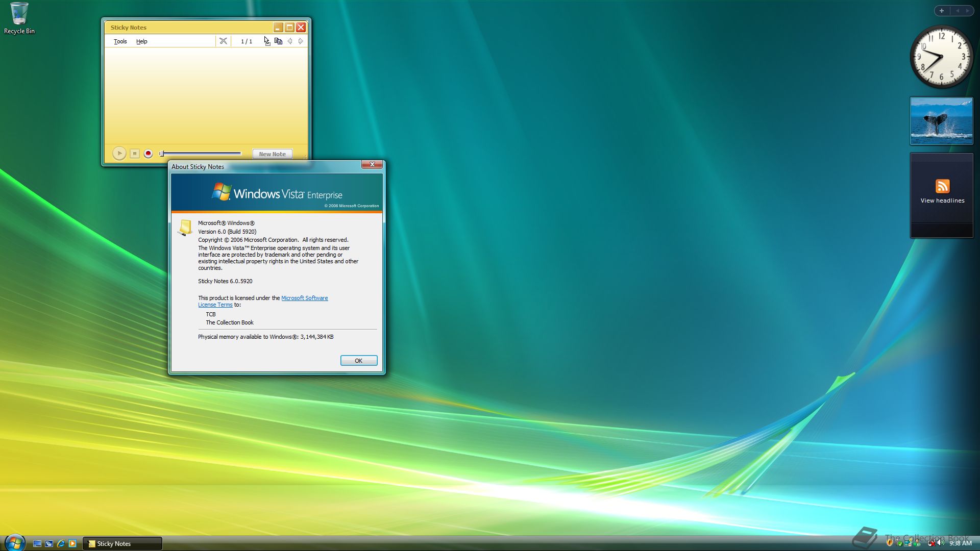Add gadgets with the sidebar plus button
Screen dimensions: 980x551
(942, 11)
